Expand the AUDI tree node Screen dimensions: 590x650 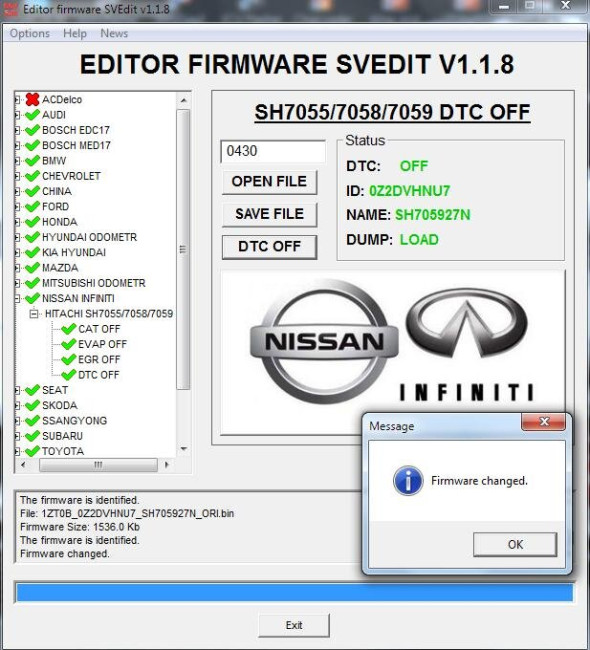(17, 115)
